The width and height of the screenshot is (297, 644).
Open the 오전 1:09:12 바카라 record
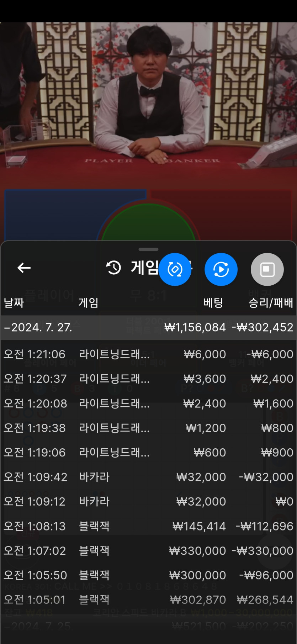[148, 502]
